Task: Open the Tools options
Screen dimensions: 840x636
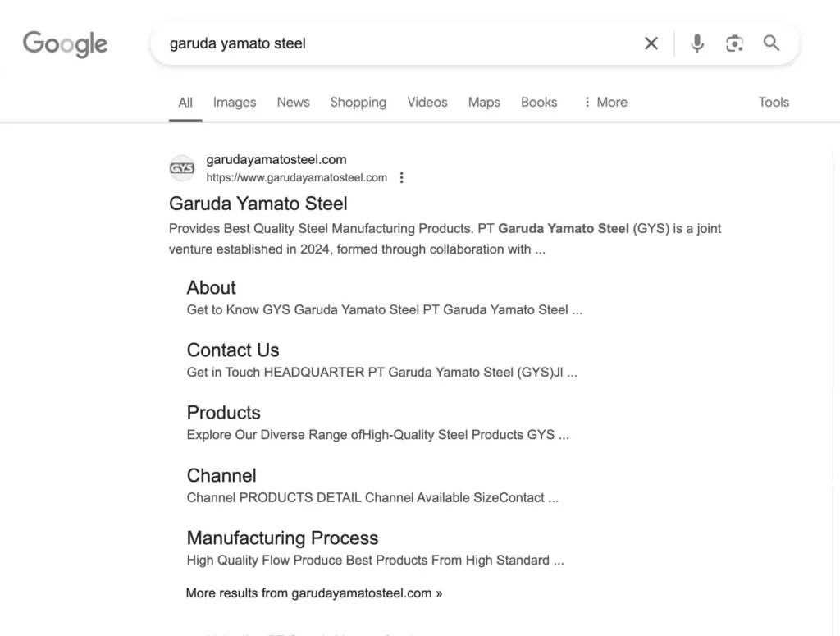Action: 773,102
